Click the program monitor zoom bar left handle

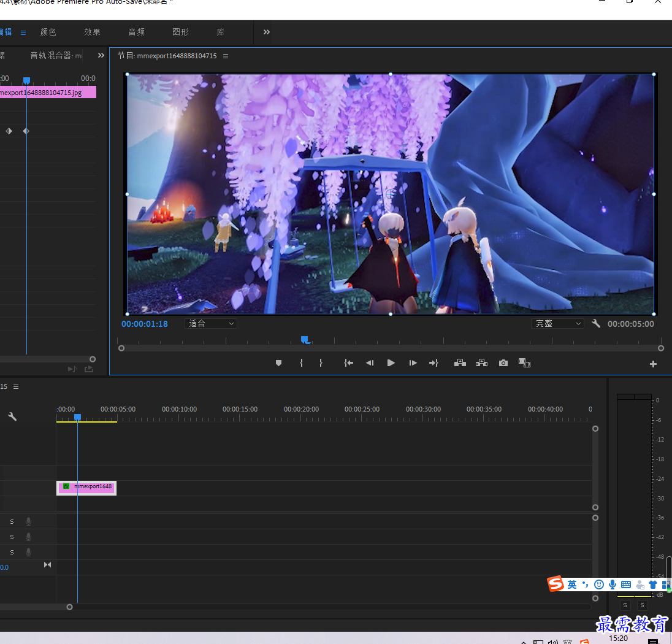121,348
